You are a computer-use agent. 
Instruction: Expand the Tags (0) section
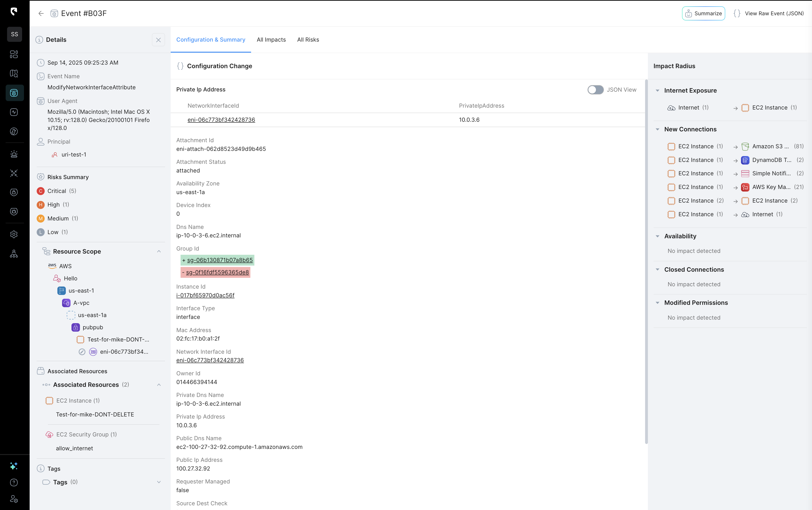159,482
